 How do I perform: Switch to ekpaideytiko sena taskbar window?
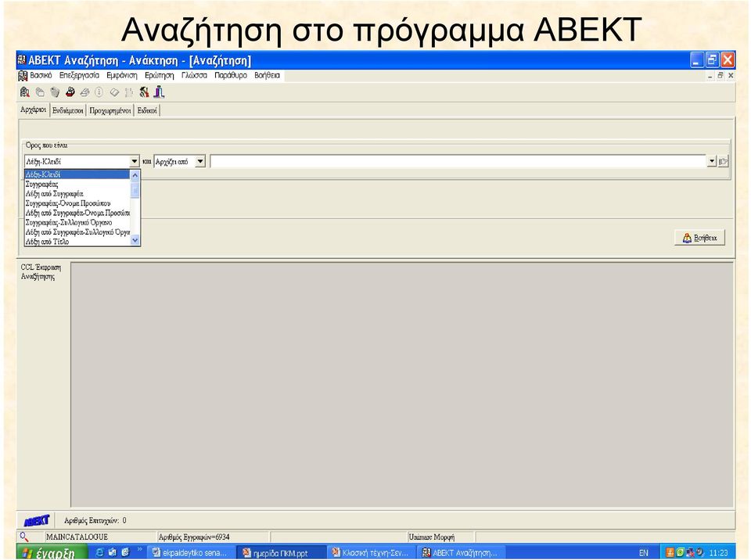click(191, 553)
